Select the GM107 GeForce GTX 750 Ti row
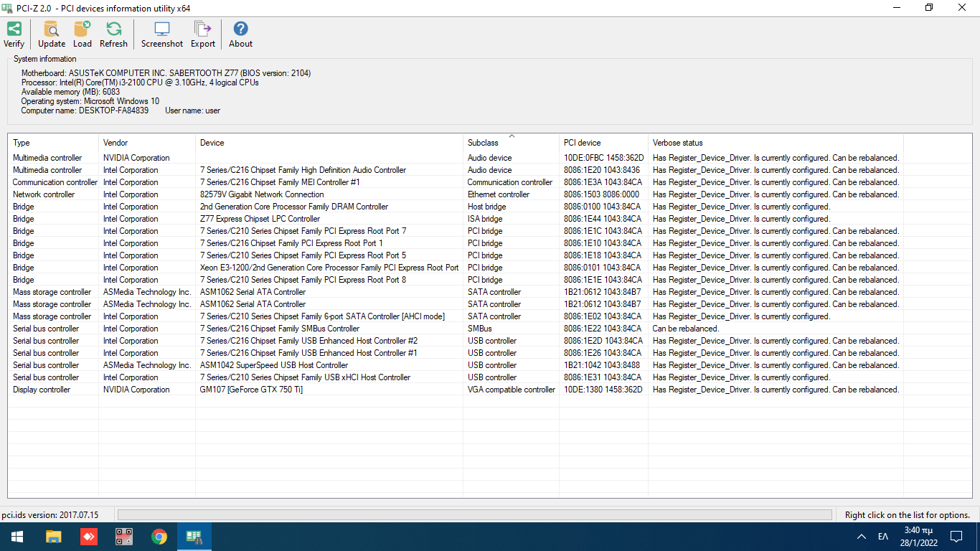The width and height of the screenshot is (980, 551). [251, 390]
